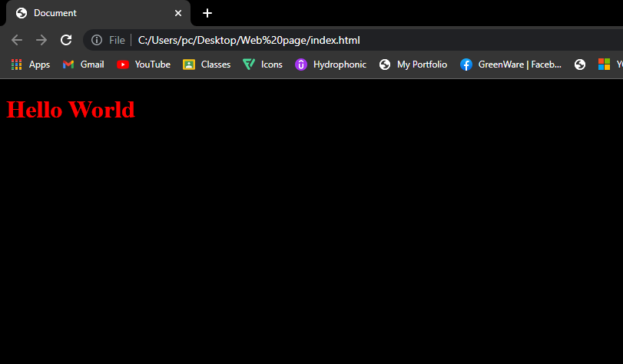Open the My Portfolio bookmark
This screenshot has height=364, width=623.
413,65
